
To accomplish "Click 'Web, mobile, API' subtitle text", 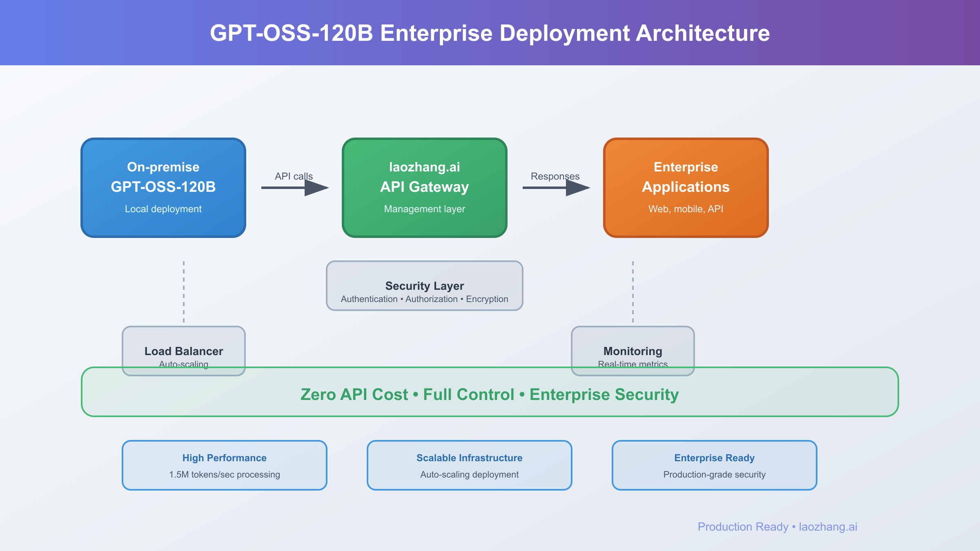I will click(686, 209).
